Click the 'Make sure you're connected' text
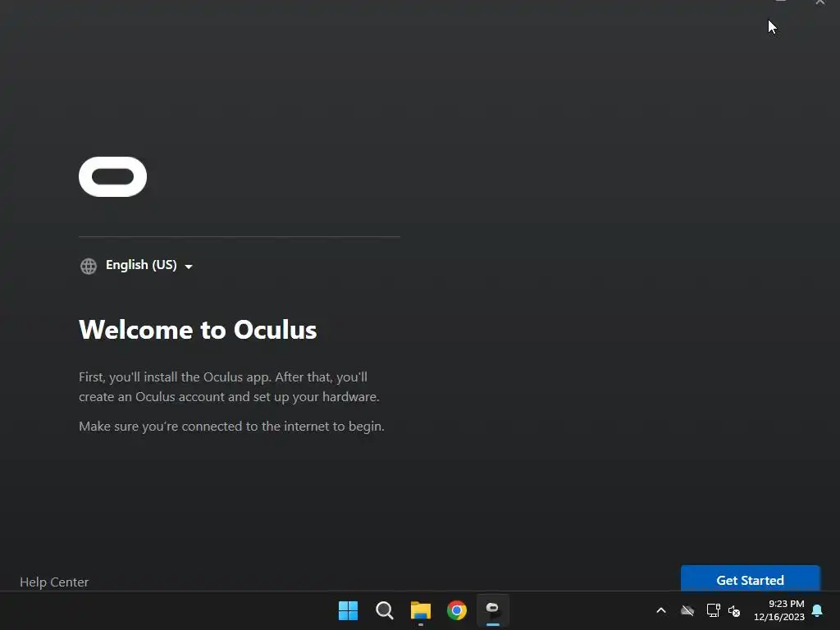This screenshot has width=840, height=630. tap(231, 427)
